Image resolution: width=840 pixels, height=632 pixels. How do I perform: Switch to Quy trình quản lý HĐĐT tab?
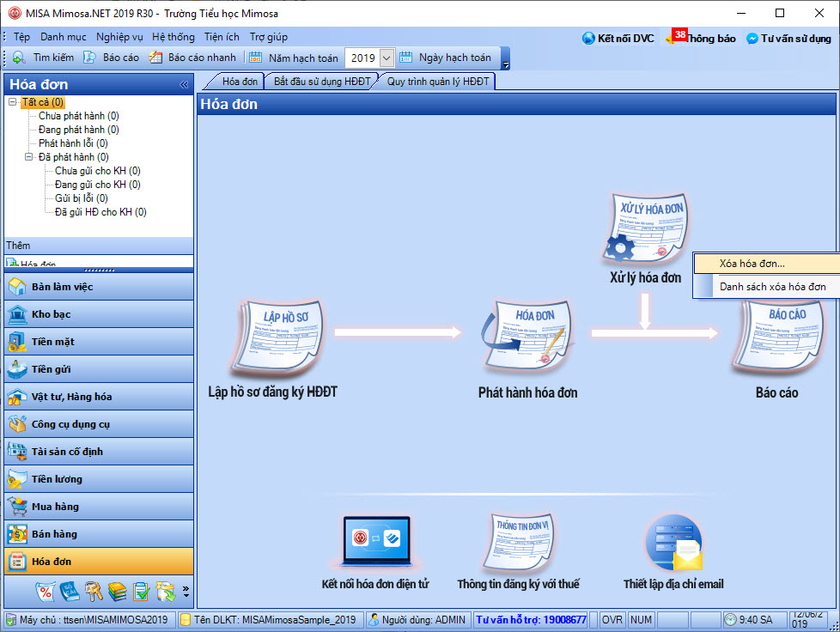(x=438, y=82)
